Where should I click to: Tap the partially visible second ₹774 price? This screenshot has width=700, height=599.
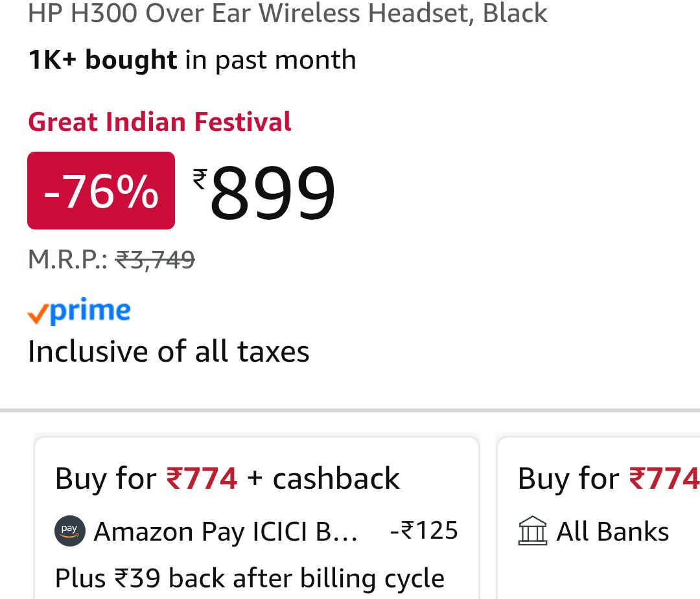(664, 479)
